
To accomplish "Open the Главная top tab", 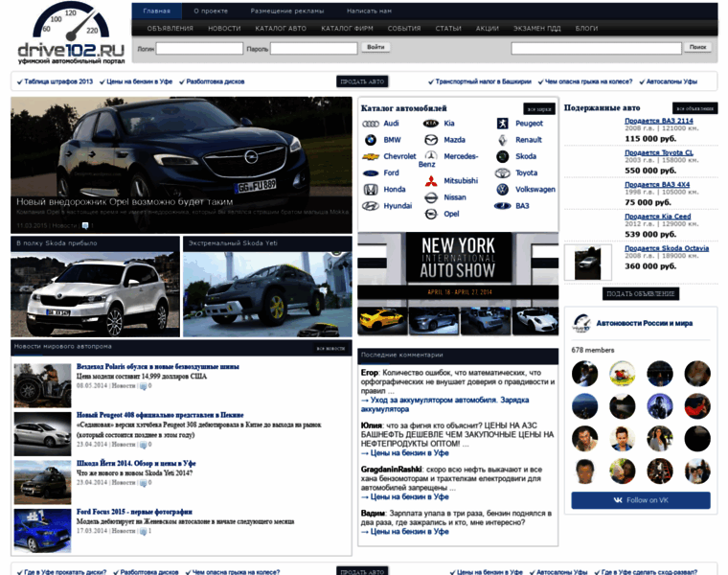I will click(x=156, y=11).
